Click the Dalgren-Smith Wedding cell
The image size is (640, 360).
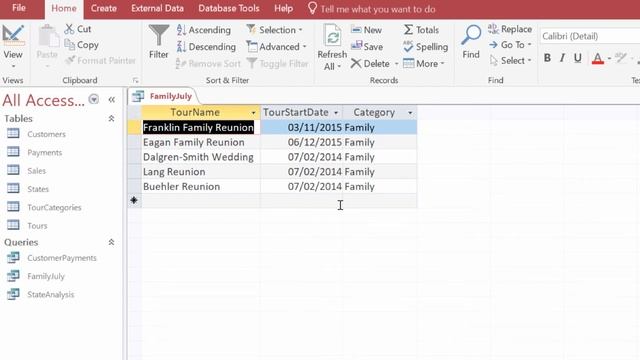tap(201, 157)
